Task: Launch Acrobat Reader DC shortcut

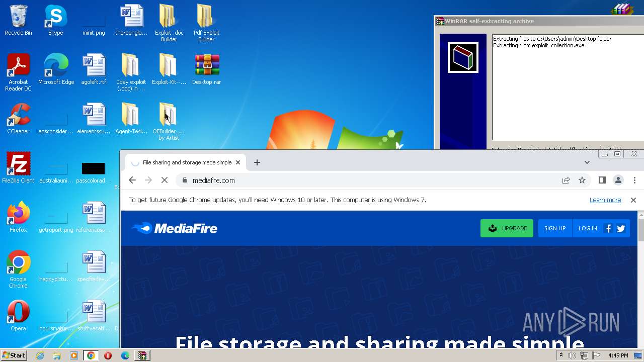Action: 18,72
